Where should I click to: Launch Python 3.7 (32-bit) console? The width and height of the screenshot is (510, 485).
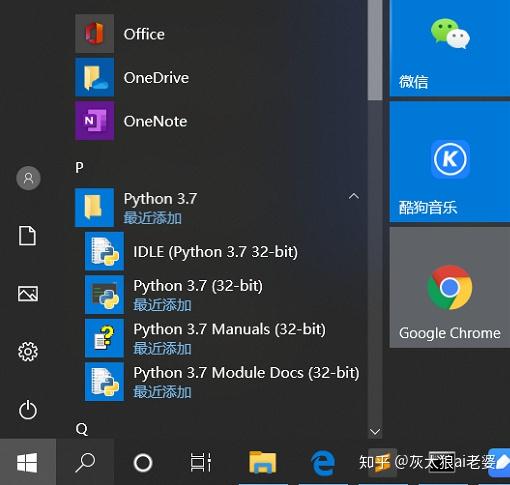220,295
